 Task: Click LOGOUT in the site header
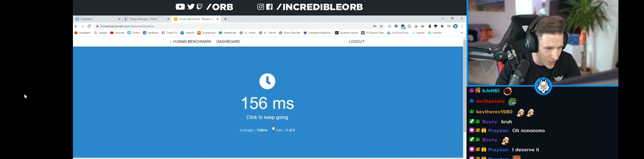point(356,42)
